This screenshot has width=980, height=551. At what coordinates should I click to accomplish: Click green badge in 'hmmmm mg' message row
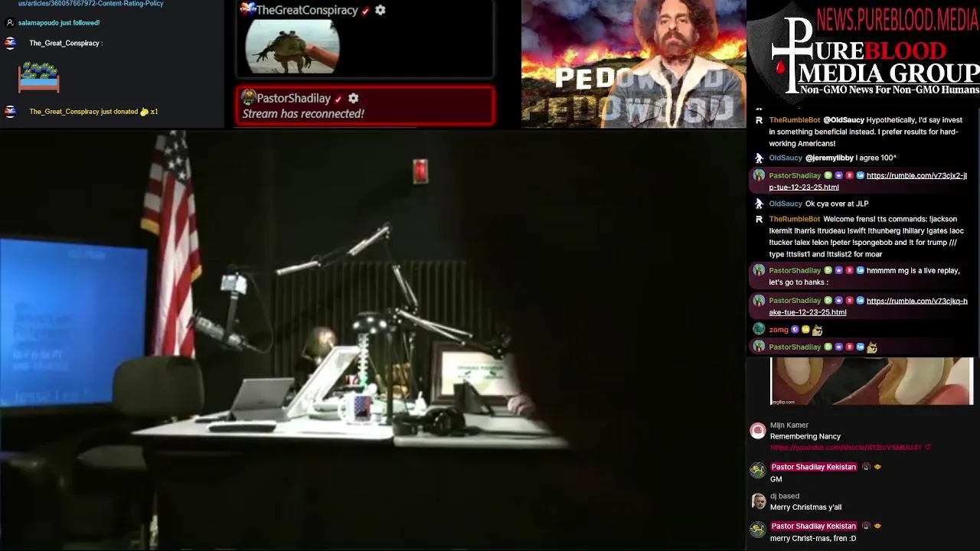[828, 270]
